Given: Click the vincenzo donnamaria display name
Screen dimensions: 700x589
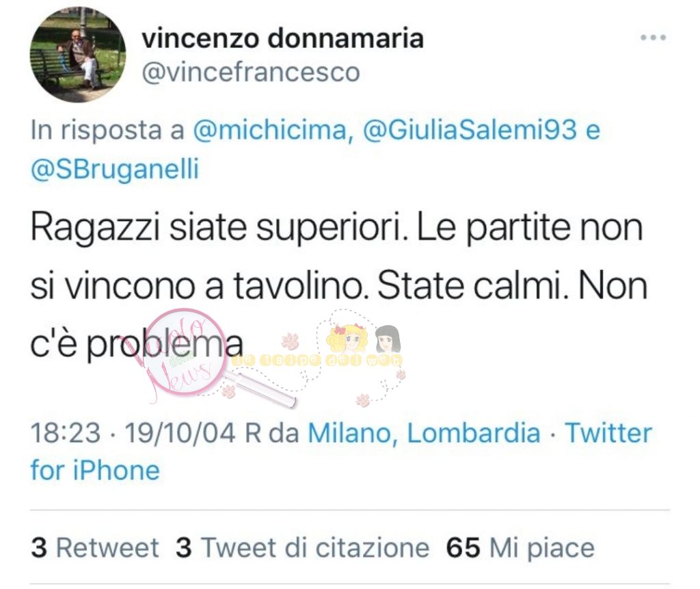Looking at the screenshot, I should point(282,38).
